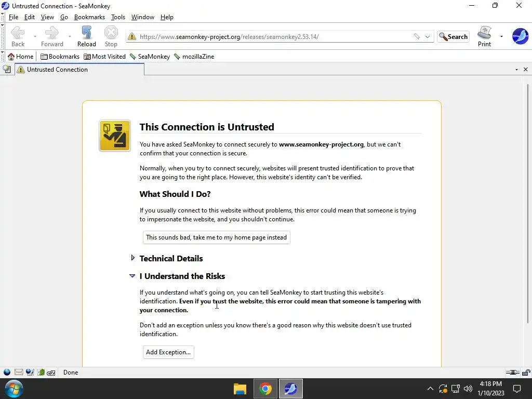
Task: Open the View menu
Action: (x=47, y=17)
